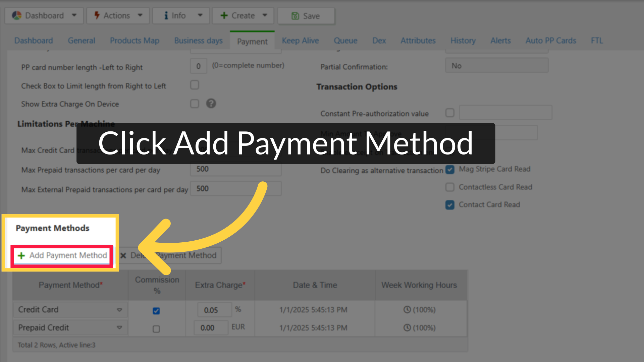This screenshot has height=362, width=644.
Task: Click help icon beside Show Extra Charge
Action: pyautogui.click(x=211, y=104)
